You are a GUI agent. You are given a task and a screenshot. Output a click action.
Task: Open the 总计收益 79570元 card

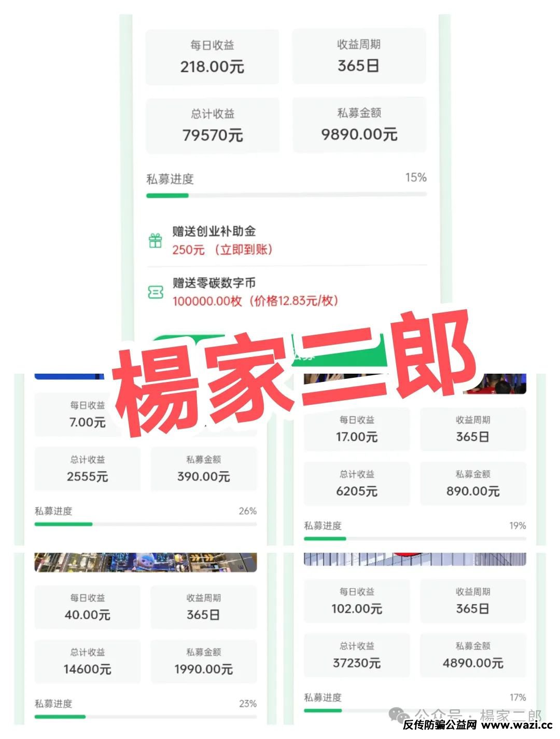tap(212, 126)
